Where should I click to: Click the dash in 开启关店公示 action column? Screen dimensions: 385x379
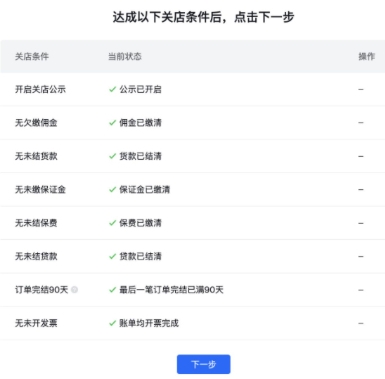(361, 89)
